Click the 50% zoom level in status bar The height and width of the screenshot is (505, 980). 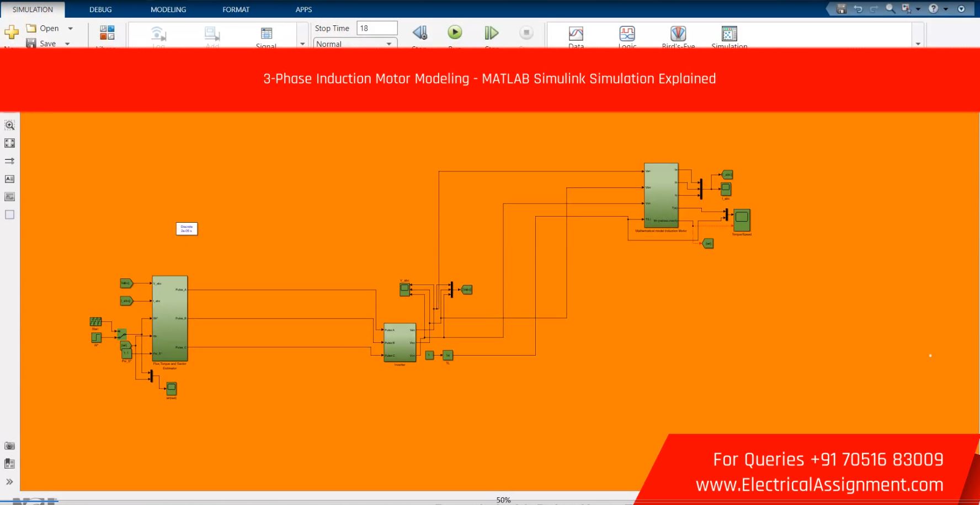click(503, 500)
